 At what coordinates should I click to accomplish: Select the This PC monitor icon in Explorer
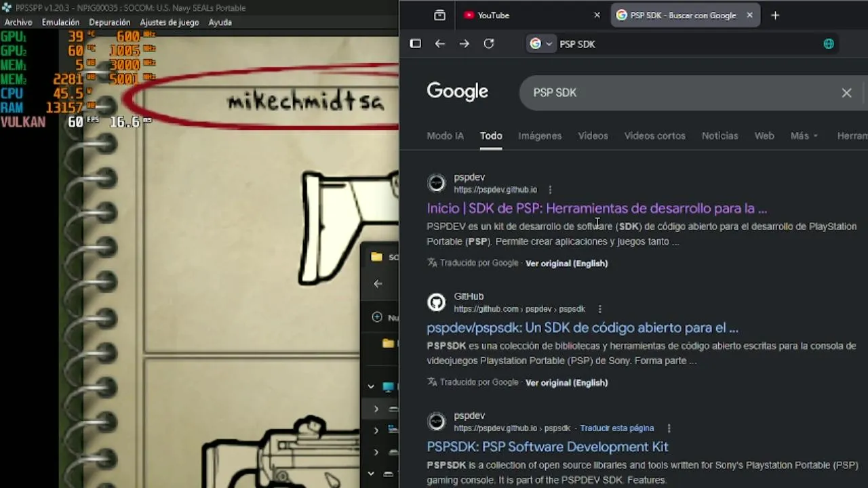click(x=389, y=387)
